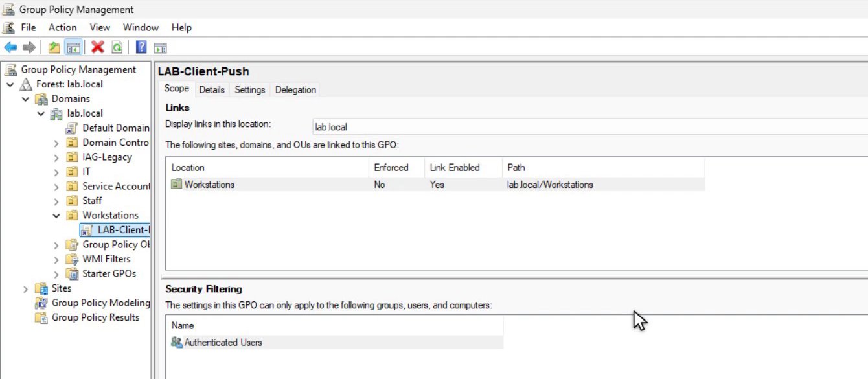Screen dimensions: 868x379
Task: Open the Window menu
Action: pos(141,28)
